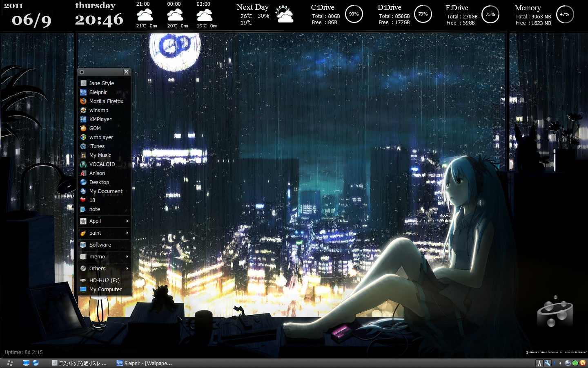The width and height of the screenshot is (588, 368).
Task: Expand the Appli submenu
Action: (x=104, y=221)
